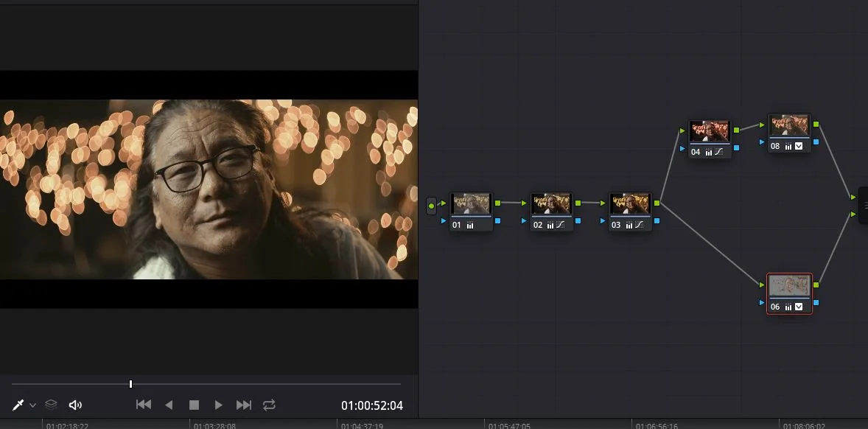Click timeline ruler timecode 01:02:18:22
This screenshot has width=868, height=429.
(x=67, y=426)
